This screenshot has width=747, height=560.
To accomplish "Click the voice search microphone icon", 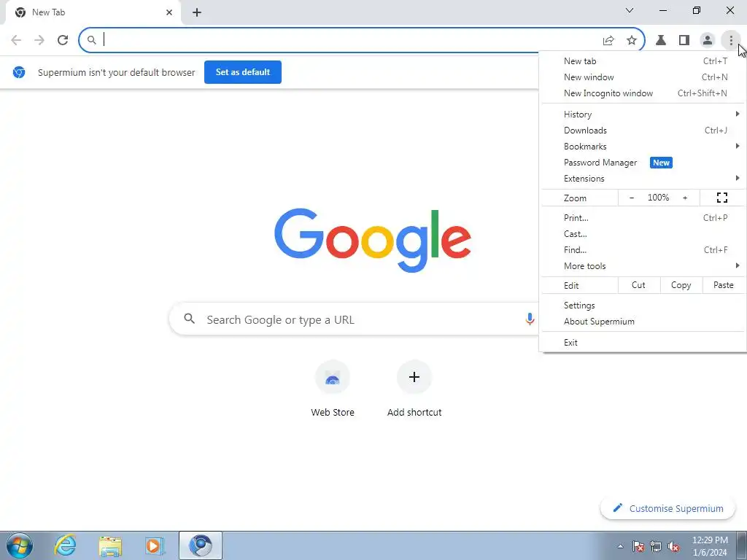I will (x=530, y=319).
